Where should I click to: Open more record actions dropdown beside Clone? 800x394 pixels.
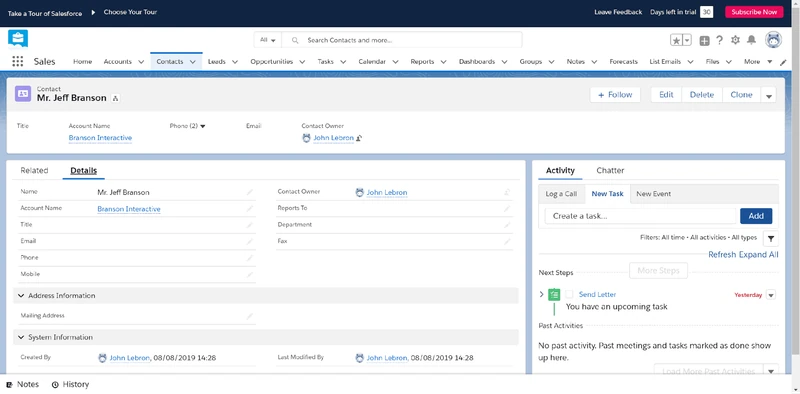click(x=769, y=95)
